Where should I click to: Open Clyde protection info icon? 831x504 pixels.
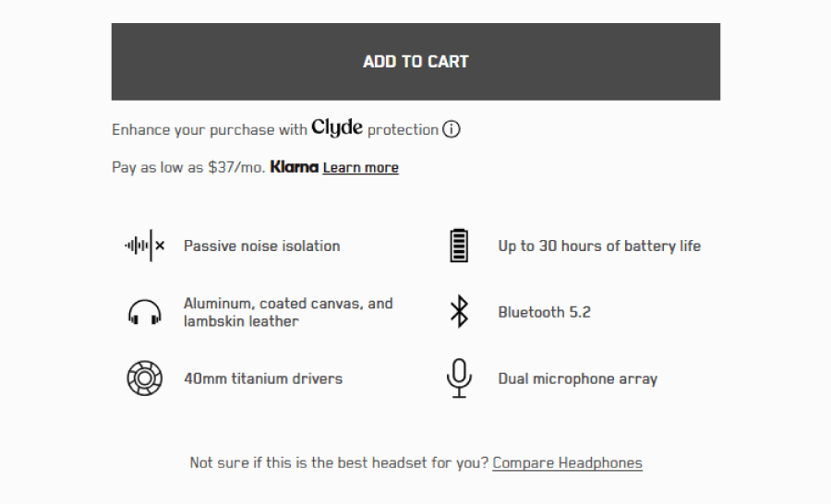point(451,129)
